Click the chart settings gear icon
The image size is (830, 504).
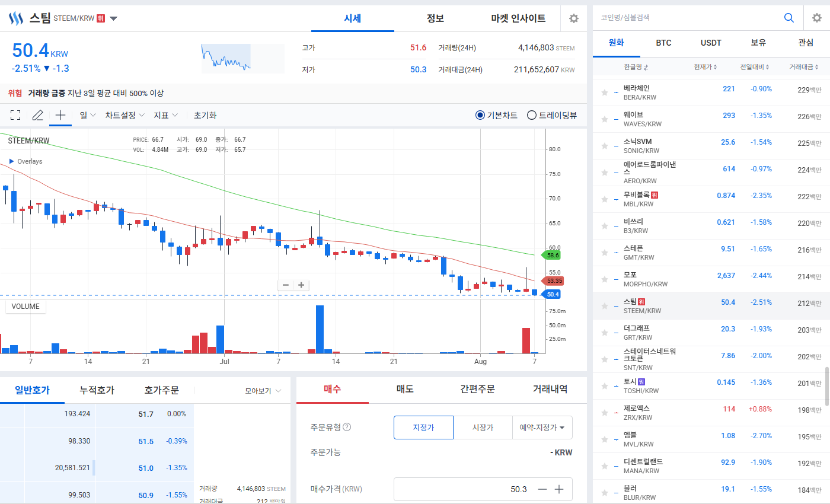[573, 18]
